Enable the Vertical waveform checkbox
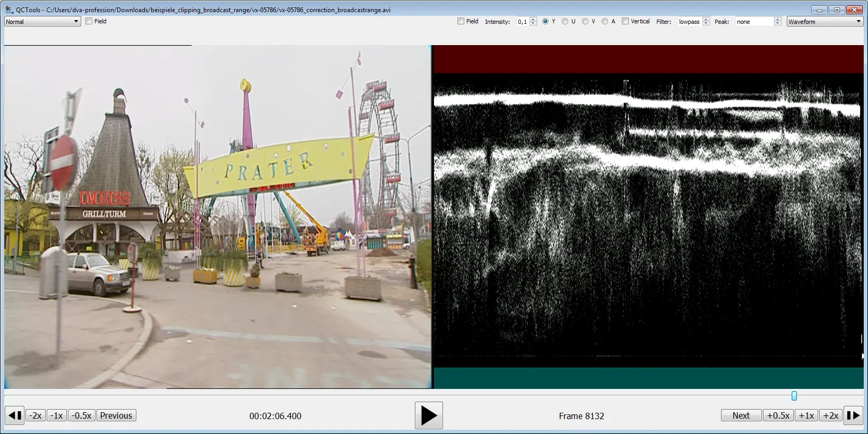The width and height of the screenshot is (868, 434). point(626,21)
